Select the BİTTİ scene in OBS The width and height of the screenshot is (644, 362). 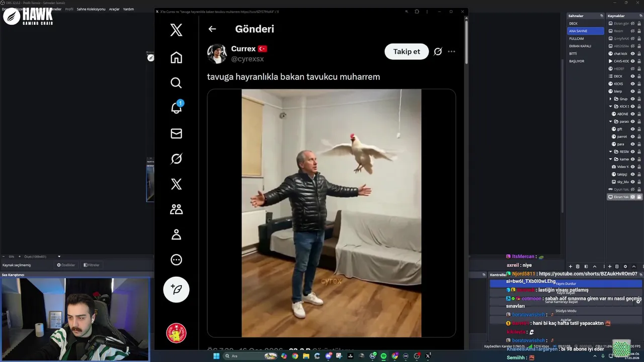(x=585, y=54)
